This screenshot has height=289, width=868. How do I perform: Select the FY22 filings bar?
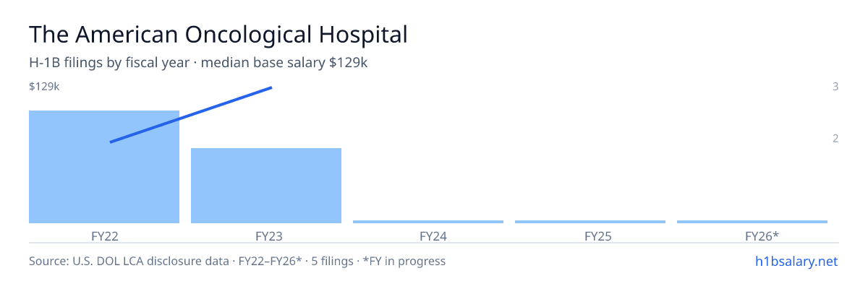104,167
